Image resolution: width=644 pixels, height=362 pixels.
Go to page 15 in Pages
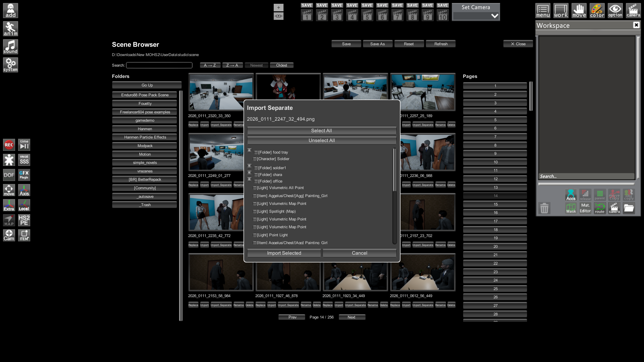pos(495,204)
